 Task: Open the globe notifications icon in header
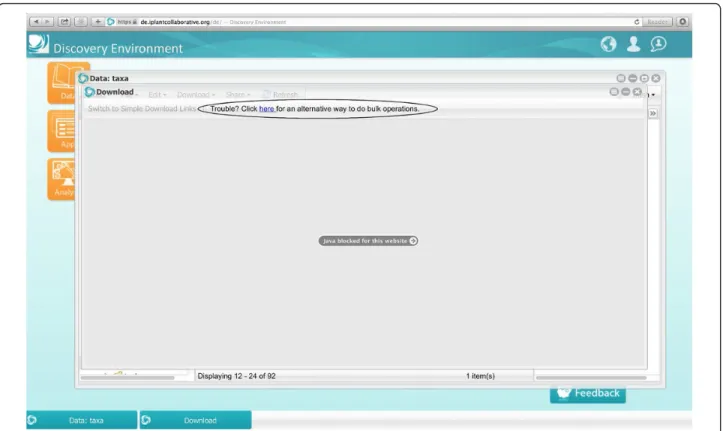(x=609, y=44)
